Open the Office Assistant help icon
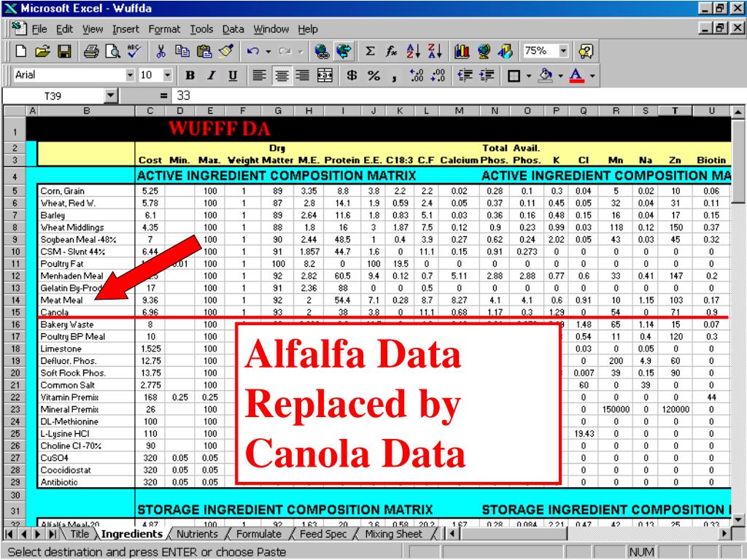The width and height of the screenshot is (747, 560). (586, 51)
